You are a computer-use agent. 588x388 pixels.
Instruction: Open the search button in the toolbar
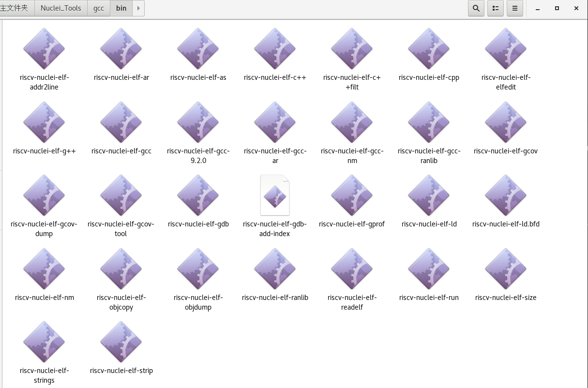[x=476, y=8]
